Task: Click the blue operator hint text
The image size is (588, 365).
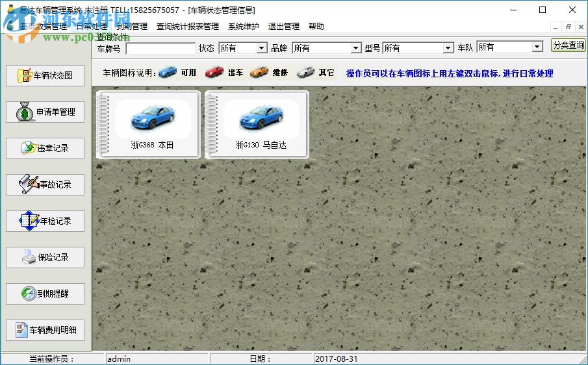Action: [x=450, y=73]
